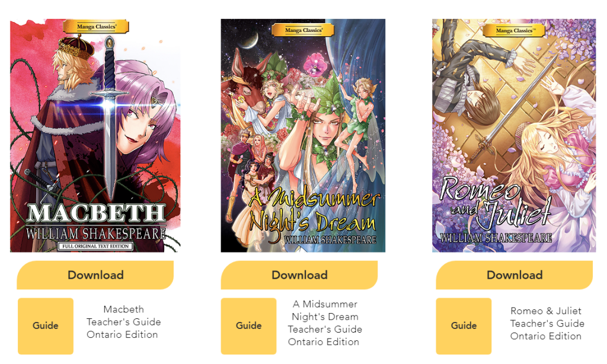Open the Romeo and Juliet cover thumbnail

[x=514, y=136]
